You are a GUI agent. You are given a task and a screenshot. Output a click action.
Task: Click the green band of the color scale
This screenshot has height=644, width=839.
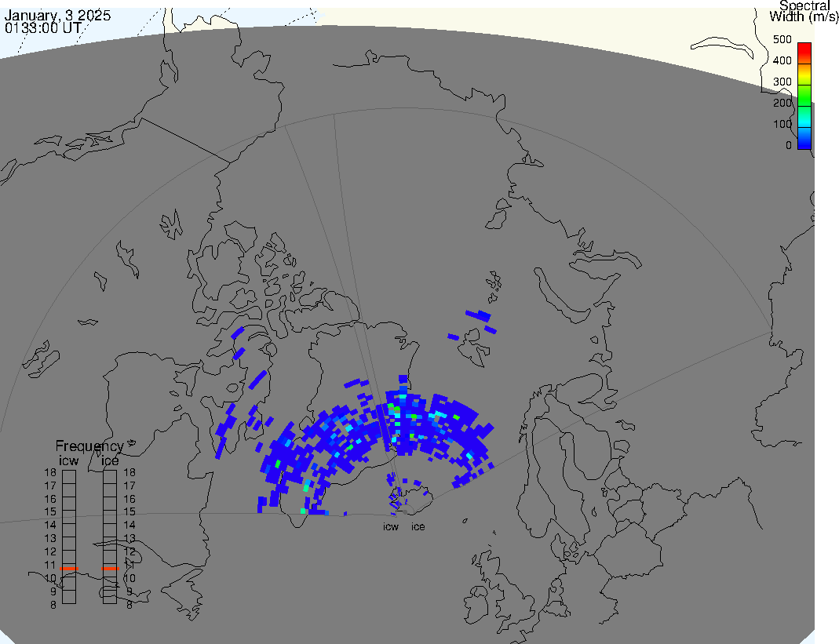804,95
